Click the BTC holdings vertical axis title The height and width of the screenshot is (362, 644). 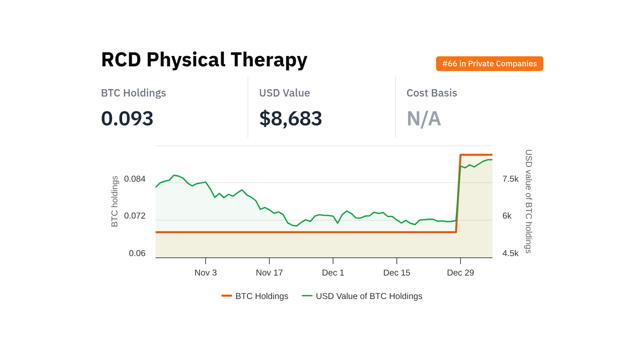[115, 201]
